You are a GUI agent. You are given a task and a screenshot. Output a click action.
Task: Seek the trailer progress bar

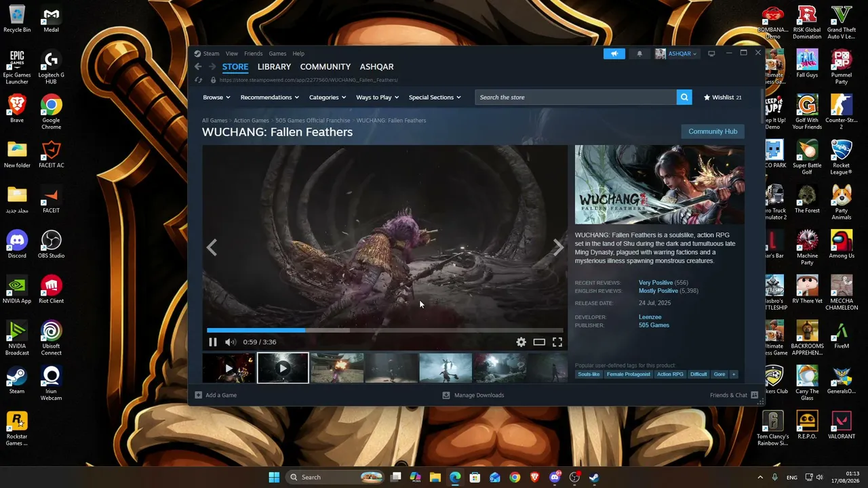(x=384, y=330)
